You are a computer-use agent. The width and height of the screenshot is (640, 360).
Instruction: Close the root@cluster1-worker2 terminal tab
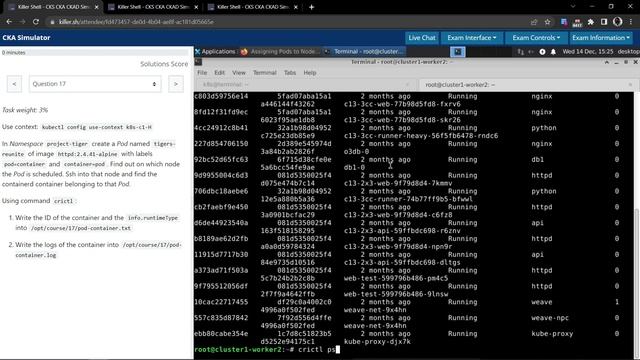pyautogui.click(x=630, y=84)
